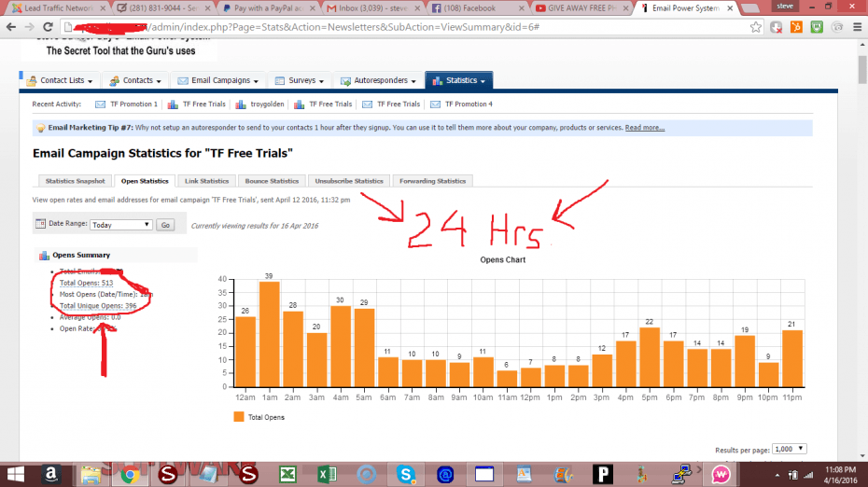Click the Windows Start button
This screenshot has width=868, height=487.
pyautogui.click(x=13, y=474)
